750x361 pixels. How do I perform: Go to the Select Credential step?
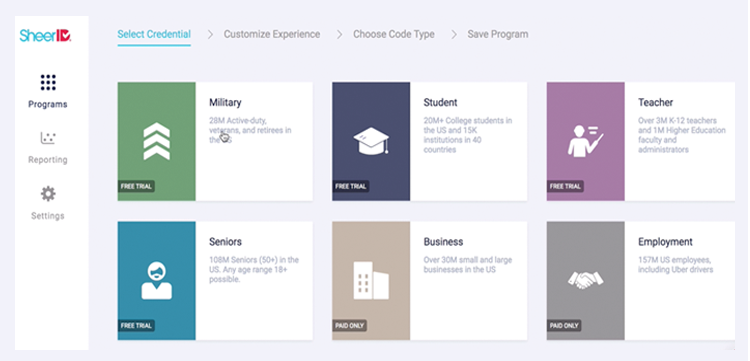click(154, 34)
